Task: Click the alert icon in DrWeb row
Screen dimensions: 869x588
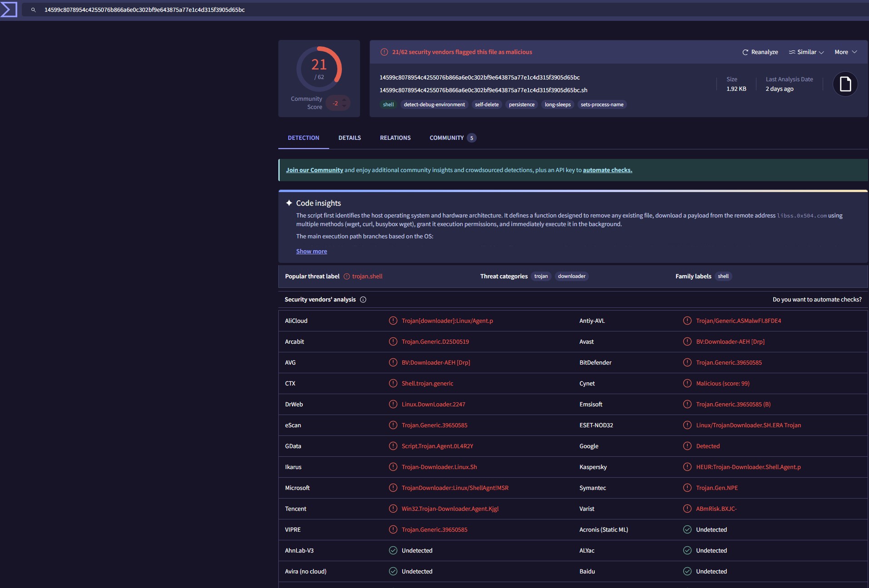Action: (x=393, y=404)
